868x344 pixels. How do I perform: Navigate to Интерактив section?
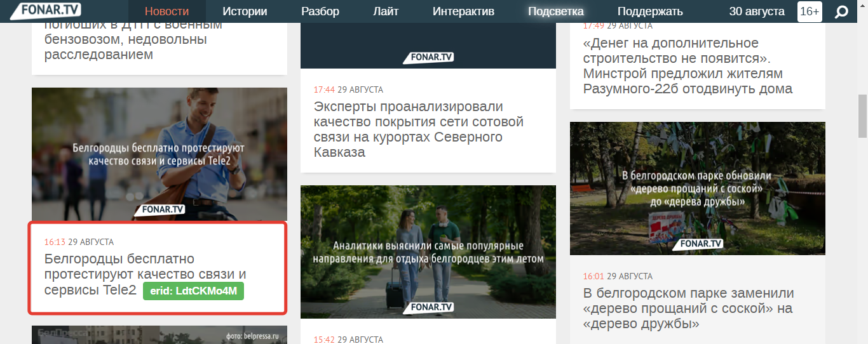(463, 11)
